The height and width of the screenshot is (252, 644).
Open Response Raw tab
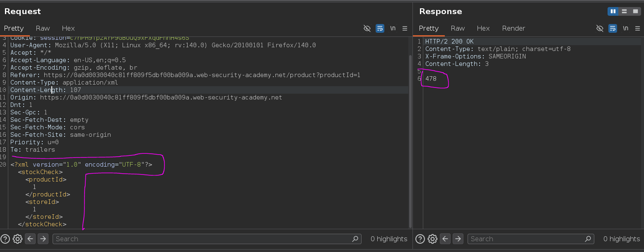[458, 28]
